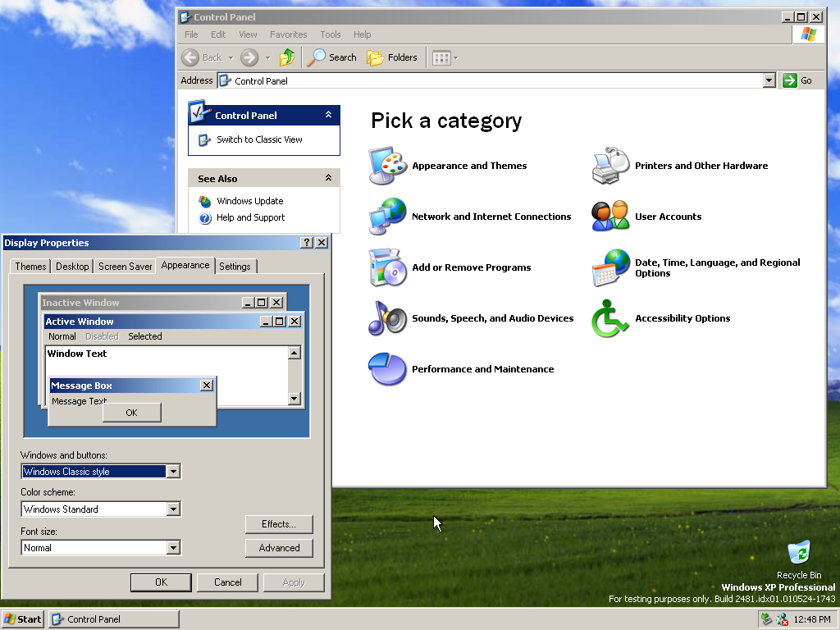Expand the Windows and buttons style dropdown

[x=173, y=472]
